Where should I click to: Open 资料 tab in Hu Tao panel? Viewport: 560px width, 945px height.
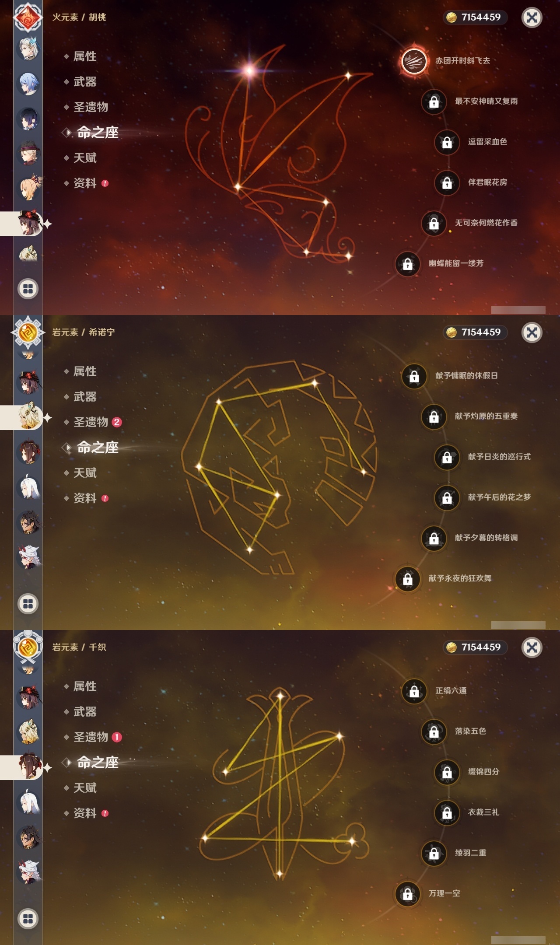coord(86,183)
